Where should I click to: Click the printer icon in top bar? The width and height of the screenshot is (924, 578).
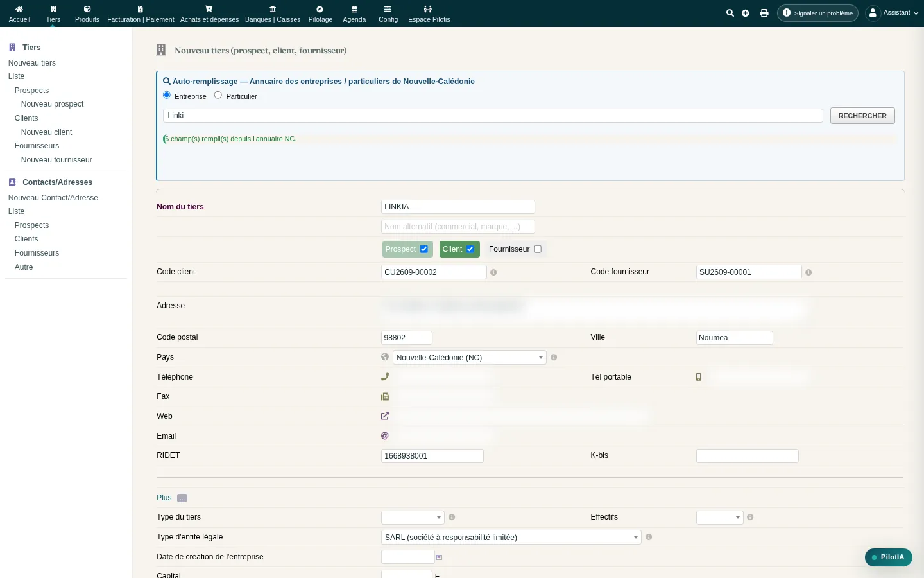pyautogui.click(x=764, y=13)
